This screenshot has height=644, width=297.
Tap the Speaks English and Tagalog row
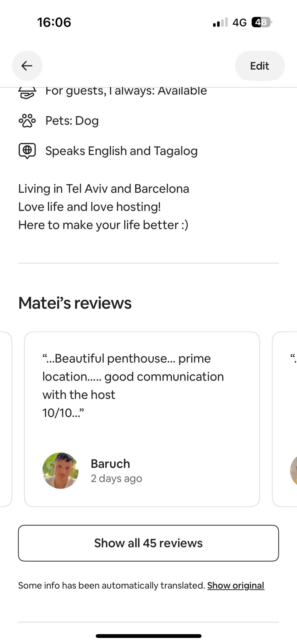click(121, 151)
